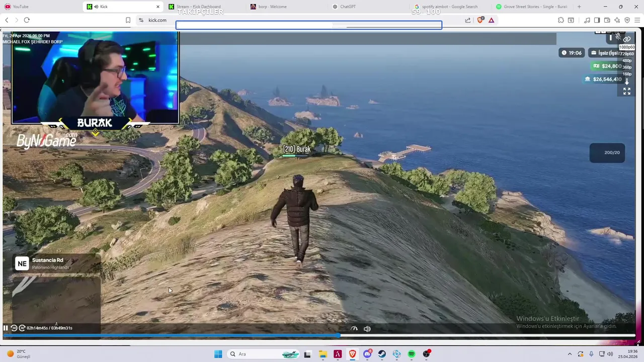Select 720p60 video quality
This screenshot has width=644, height=362.
626,54
